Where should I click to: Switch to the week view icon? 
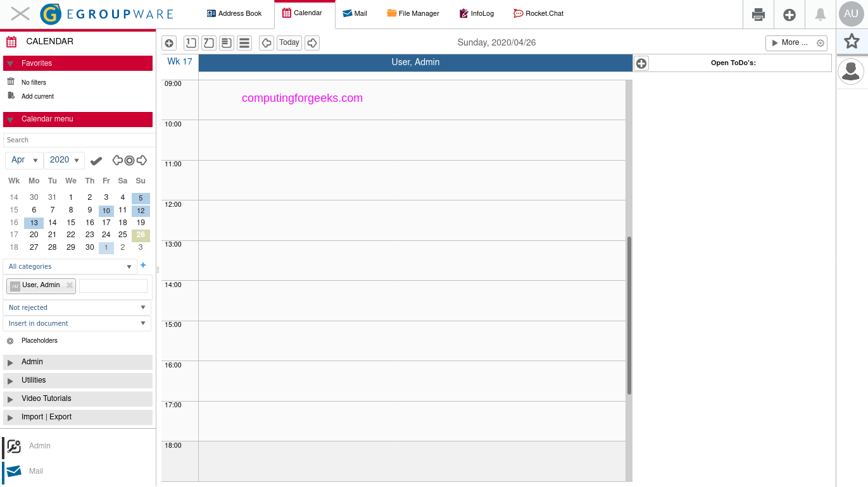click(x=208, y=42)
